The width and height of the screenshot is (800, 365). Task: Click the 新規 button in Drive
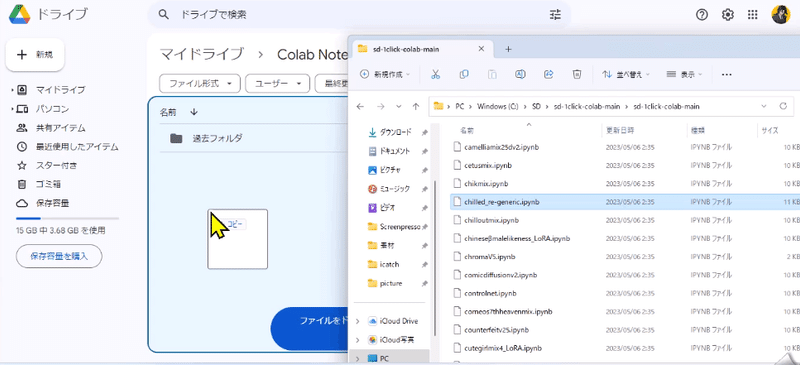coord(35,55)
